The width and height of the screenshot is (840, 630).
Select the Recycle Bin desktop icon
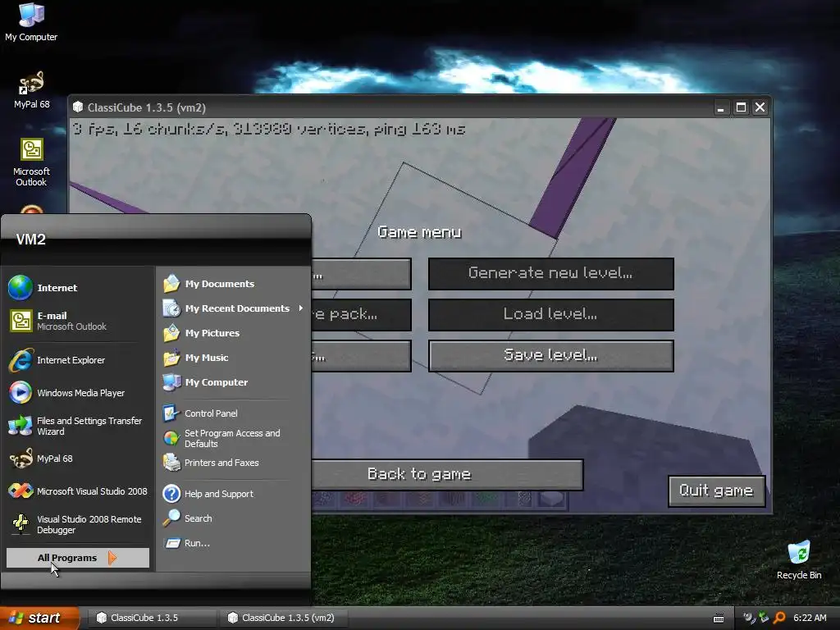click(x=799, y=559)
